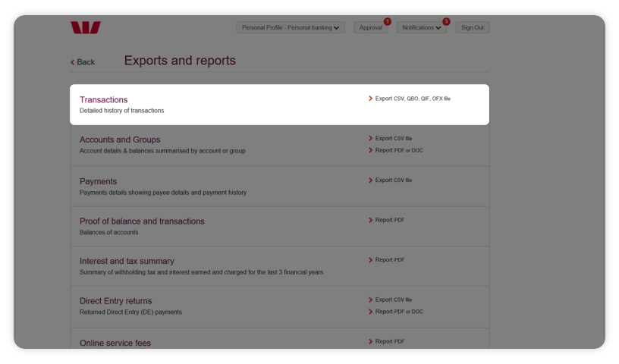Click the Notifications red count badge

[x=446, y=22]
